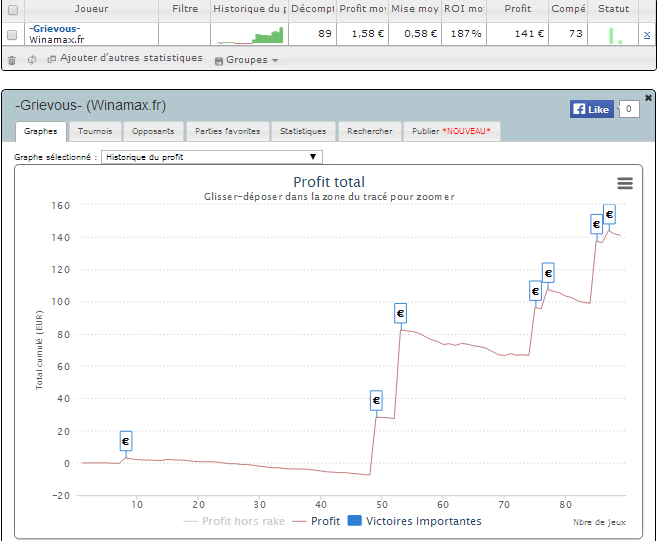Toggle Victoires Importantes legend series
Viewport: 658px width, 541px height.
point(415,521)
